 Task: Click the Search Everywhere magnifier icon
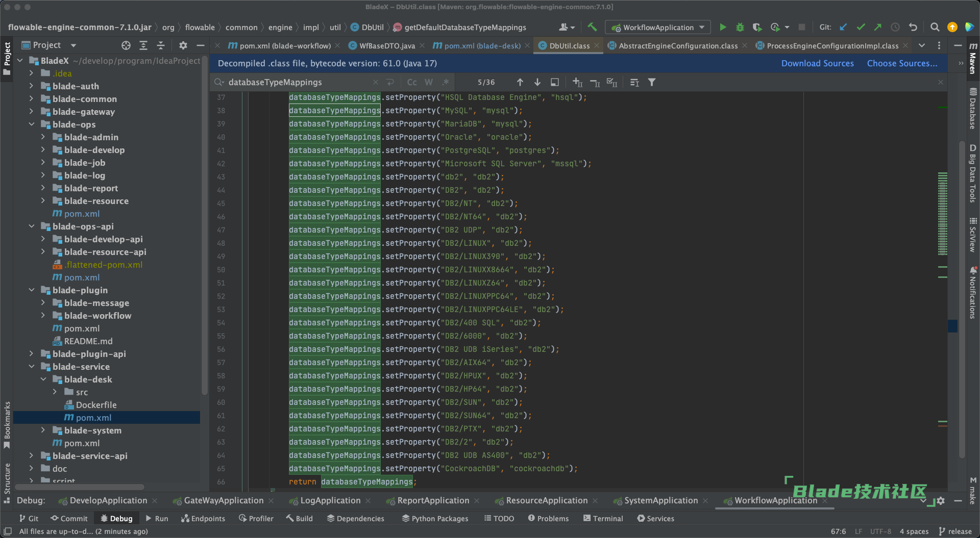[935, 27]
